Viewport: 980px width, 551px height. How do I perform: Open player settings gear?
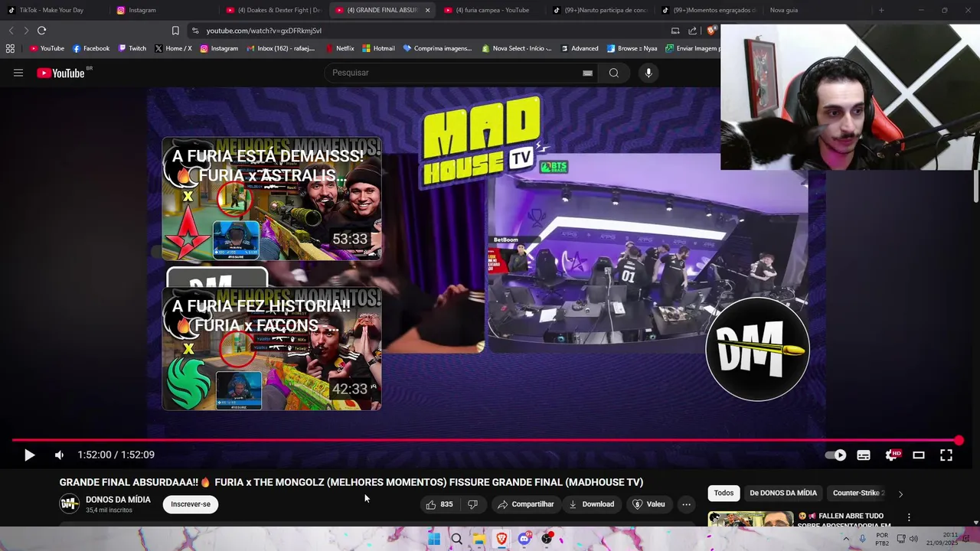(891, 455)
